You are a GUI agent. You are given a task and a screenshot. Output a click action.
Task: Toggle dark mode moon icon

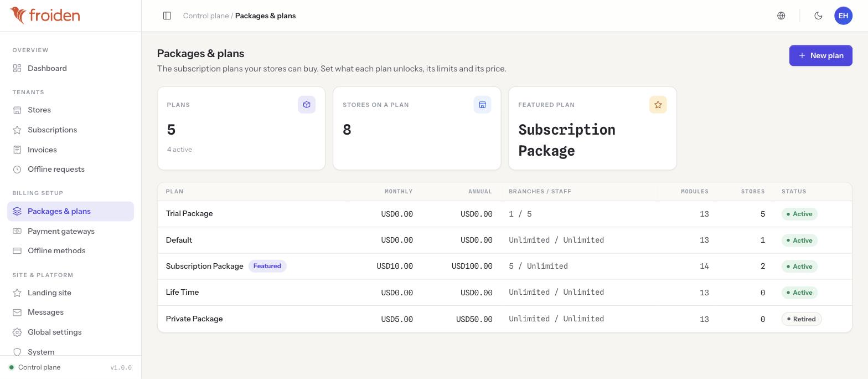click(818, 16)
